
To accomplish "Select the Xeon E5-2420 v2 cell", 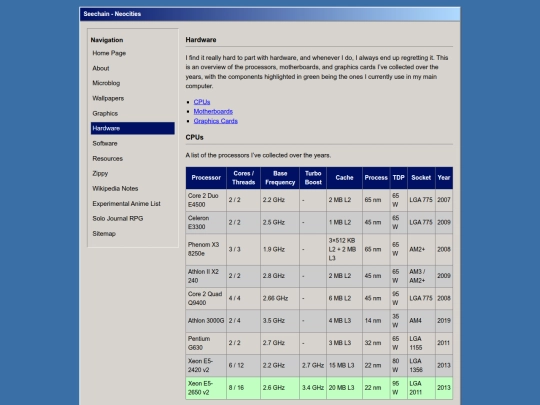I will click(206, 365).
